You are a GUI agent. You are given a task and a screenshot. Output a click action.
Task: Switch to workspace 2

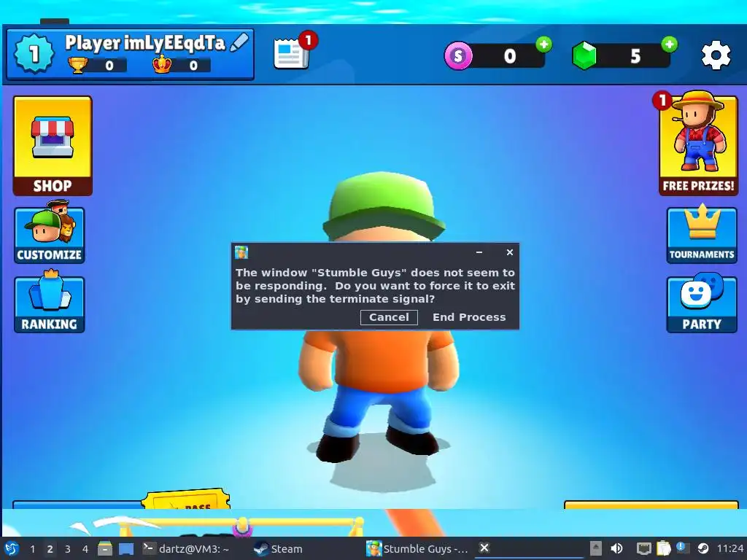50,549
